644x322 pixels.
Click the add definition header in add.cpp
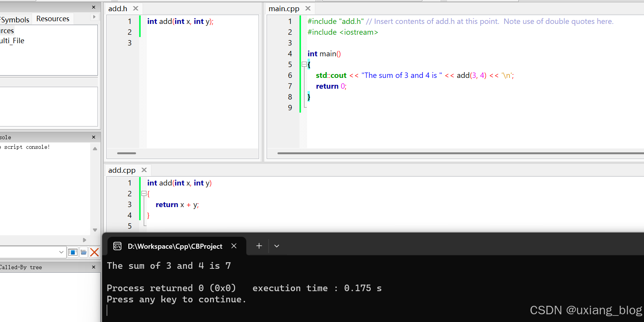(179, 183)
